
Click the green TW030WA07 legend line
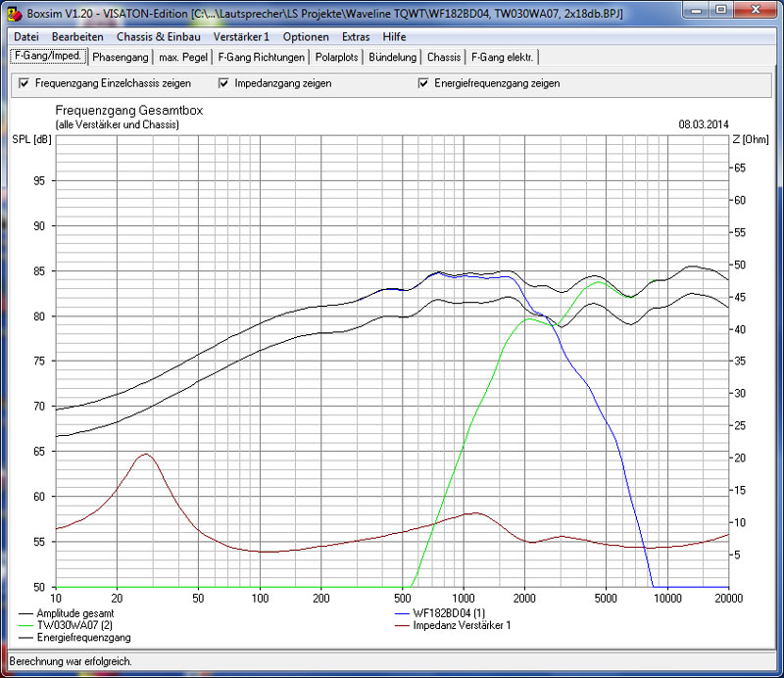(26, 624)
